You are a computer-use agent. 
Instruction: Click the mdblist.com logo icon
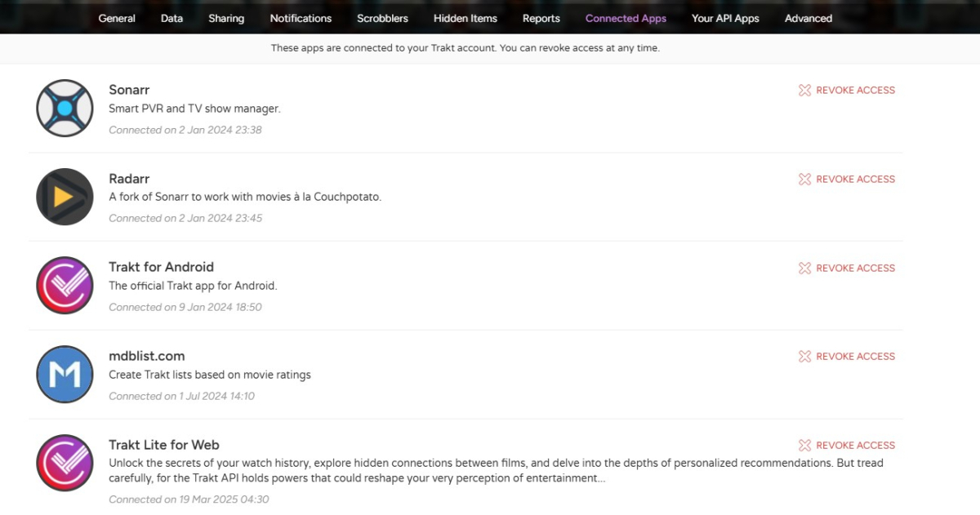click(x=65, y=375)
